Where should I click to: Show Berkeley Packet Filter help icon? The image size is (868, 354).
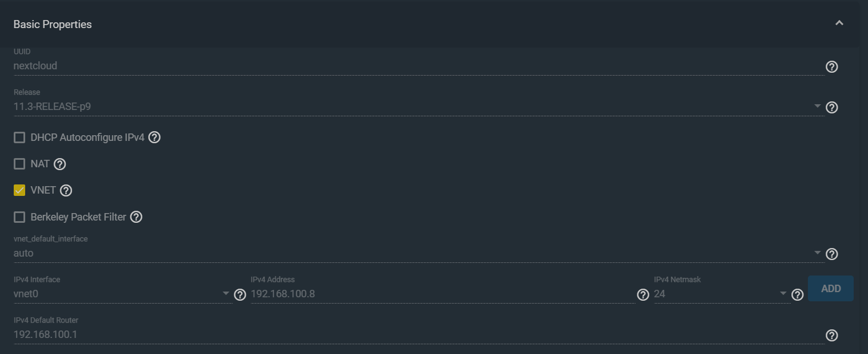[136, 217]
